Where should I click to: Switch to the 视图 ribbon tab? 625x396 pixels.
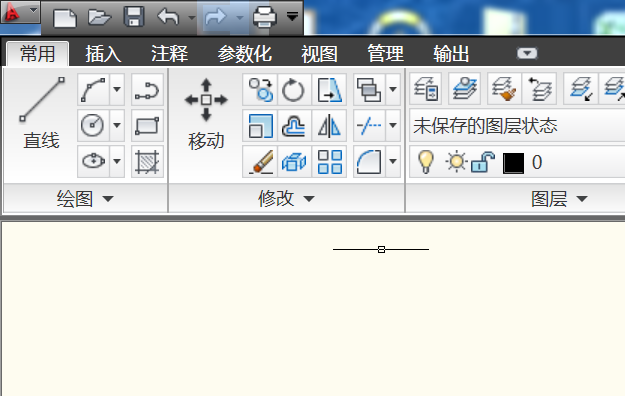coord(319,53)
